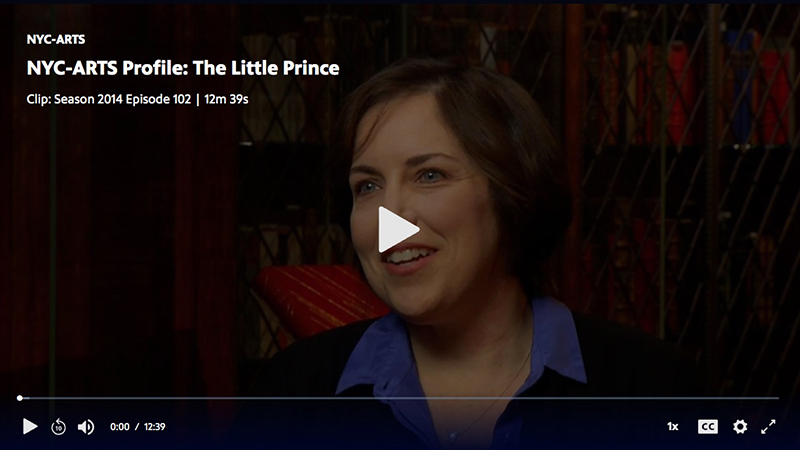This screenshot has height=450, width=800.
Task: Click the Clip: Season 2014 Episode 102 text
Action: (x=109, y=99)
